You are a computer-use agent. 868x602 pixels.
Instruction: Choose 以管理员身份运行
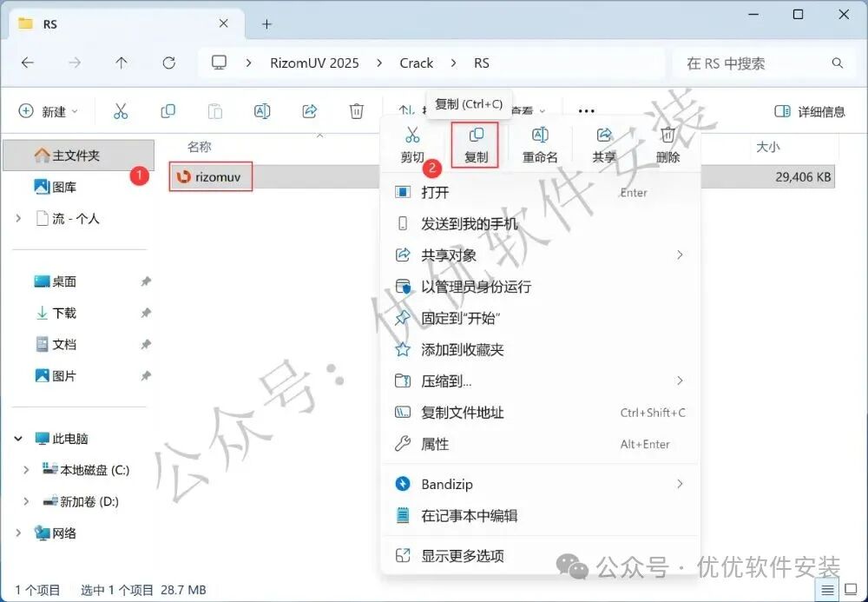coord(540,287)
